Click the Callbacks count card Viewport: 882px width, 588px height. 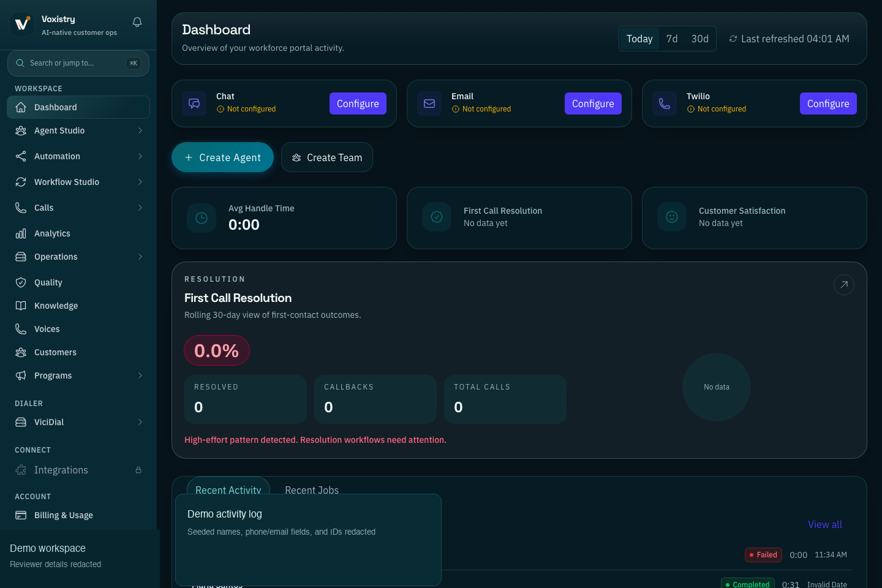click(375, 399)
